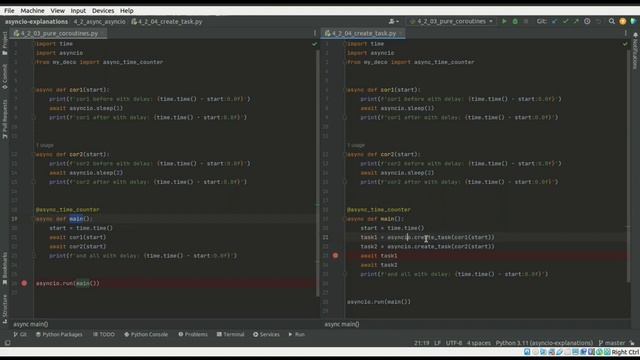Viewport: 640px width, 360px height.
Task: Open the Help menu
Action: click(127, 11)
